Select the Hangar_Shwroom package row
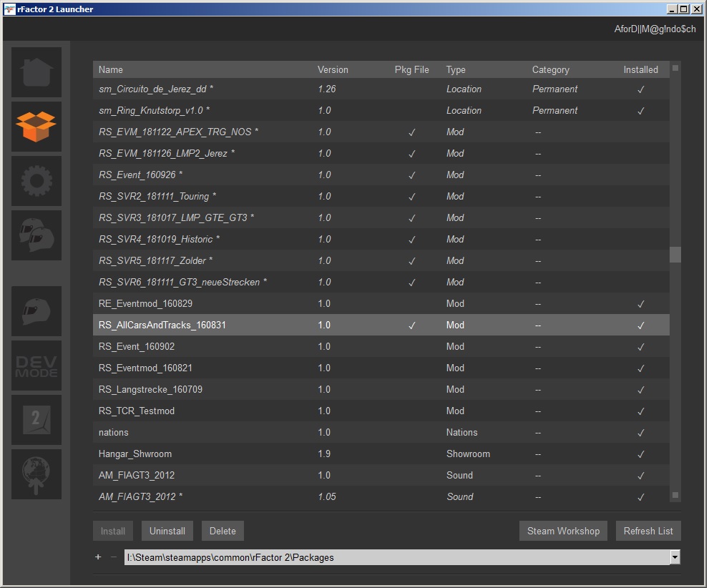This screenshot has width=709, height=588. [135, 454]
